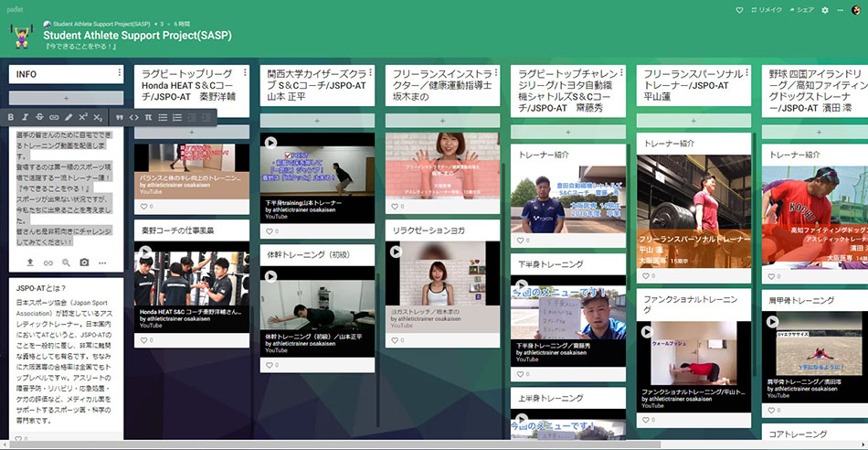The image size is (868, 450).
Task: Like the 平山蓮 トレーナー紹介 post
Action: point(647,275)
